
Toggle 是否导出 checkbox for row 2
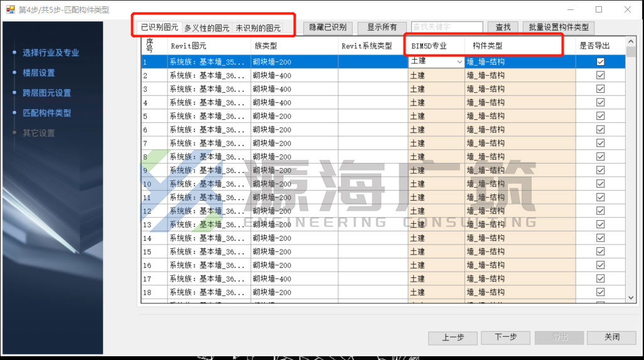(601, 75)
